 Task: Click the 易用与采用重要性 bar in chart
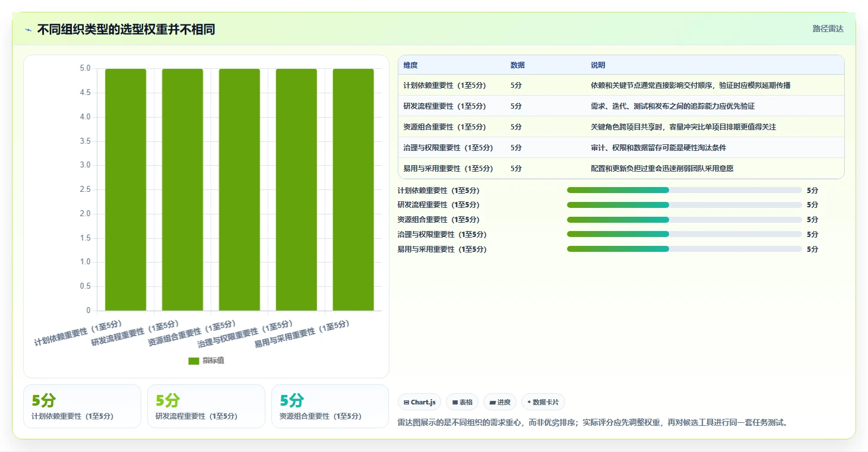click(x=353, y=189)
